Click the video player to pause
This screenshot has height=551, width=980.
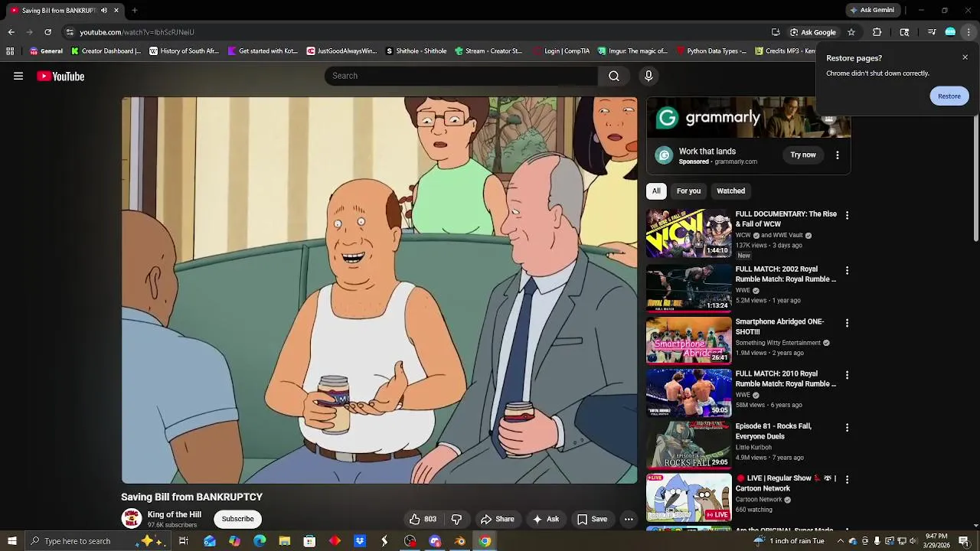(x=379, y=290)
